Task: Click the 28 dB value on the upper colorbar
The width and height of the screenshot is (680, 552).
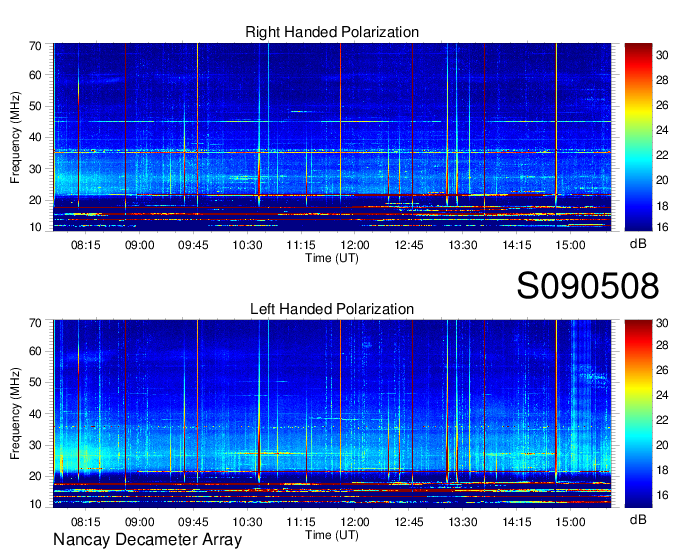Action: coord(662,80)
